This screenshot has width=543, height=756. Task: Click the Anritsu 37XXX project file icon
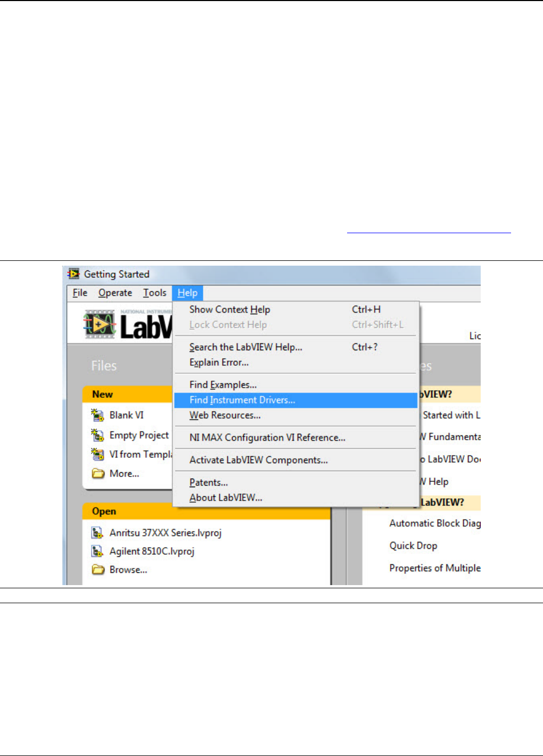click(x=97, y=532)
